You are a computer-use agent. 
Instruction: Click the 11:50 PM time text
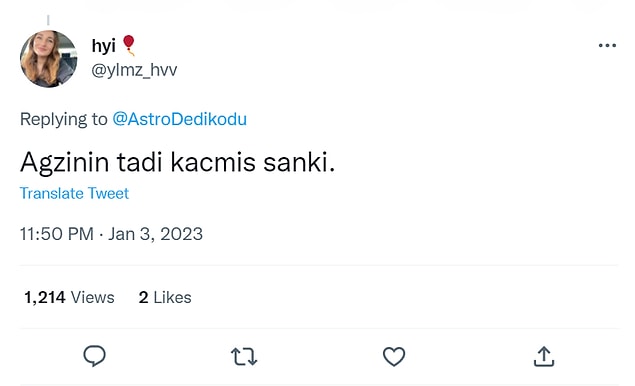tap(57, 234)
